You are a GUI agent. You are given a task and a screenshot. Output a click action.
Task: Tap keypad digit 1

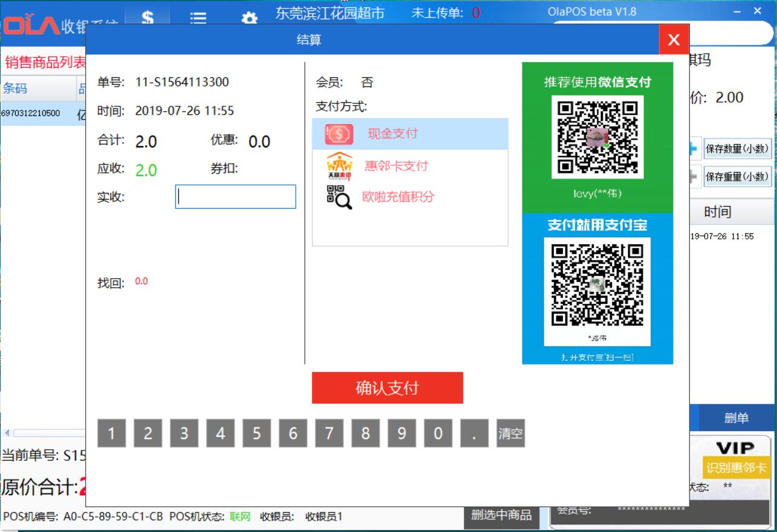(x=112, y=433)
